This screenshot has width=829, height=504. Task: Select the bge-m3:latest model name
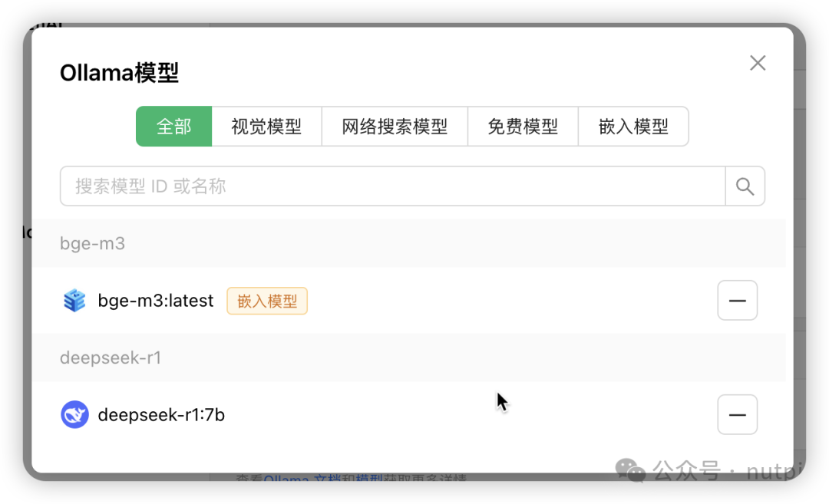point(156,301)
